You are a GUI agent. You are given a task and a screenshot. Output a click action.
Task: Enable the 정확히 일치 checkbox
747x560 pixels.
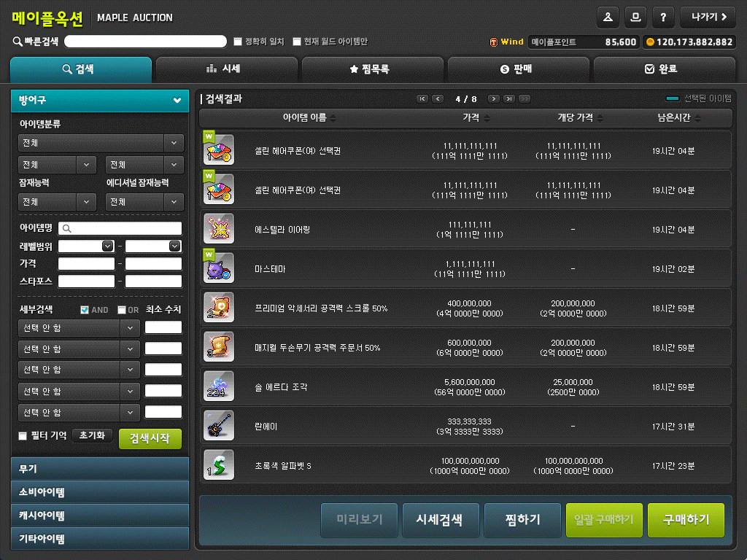[238, 42]
